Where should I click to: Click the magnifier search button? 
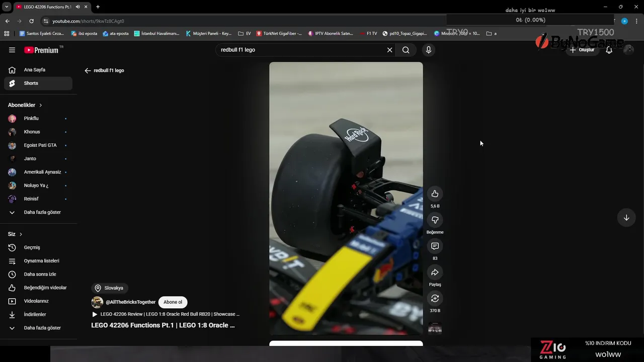(x=406, y=50)
